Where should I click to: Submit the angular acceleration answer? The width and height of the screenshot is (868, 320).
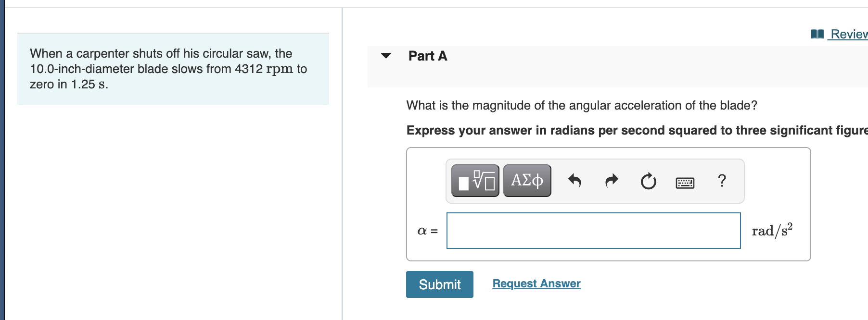click(439, 284)
